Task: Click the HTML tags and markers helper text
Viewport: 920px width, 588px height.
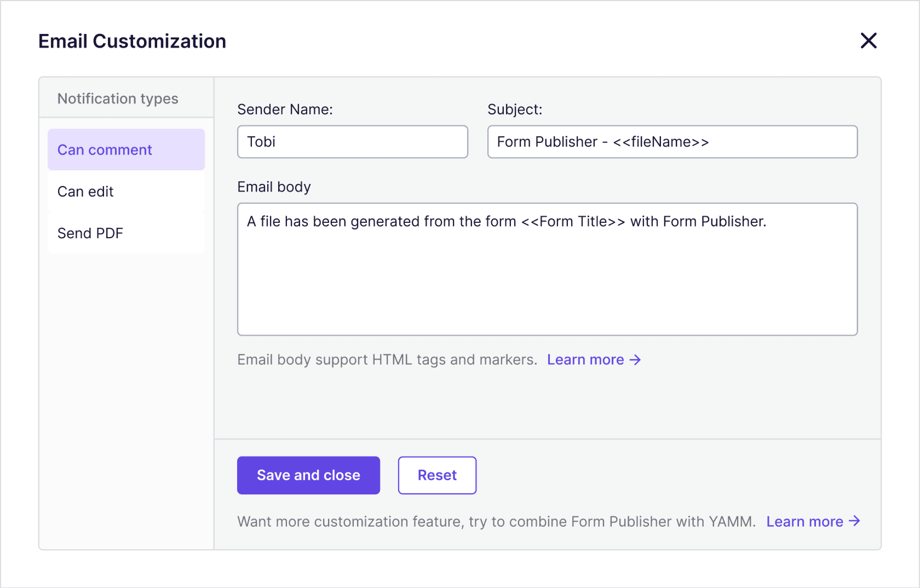Action: click(x=387, y=360)
